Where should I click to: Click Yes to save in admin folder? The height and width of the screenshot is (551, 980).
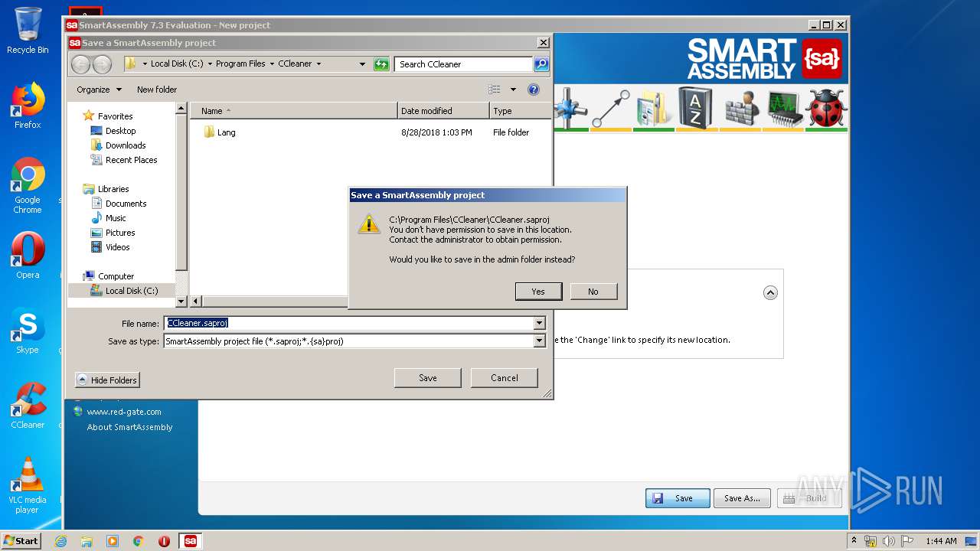click(x=538, y=292)
